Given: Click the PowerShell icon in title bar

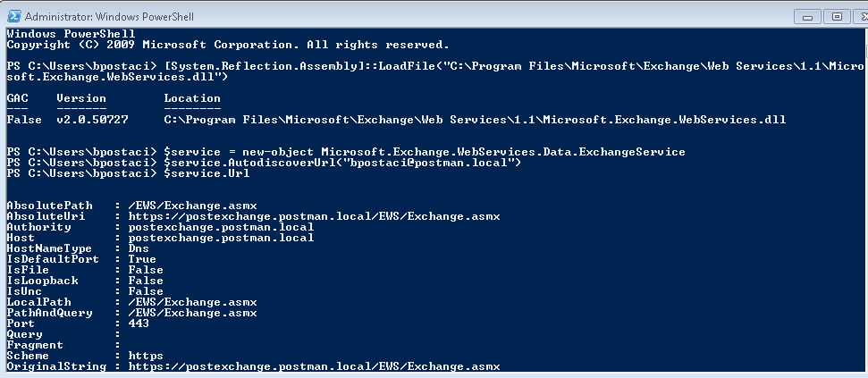Looking at the screenshot, I should (13, 16).
